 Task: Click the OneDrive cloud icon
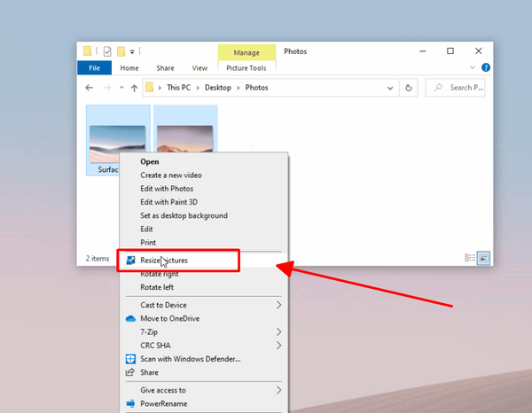click(130, 318)
